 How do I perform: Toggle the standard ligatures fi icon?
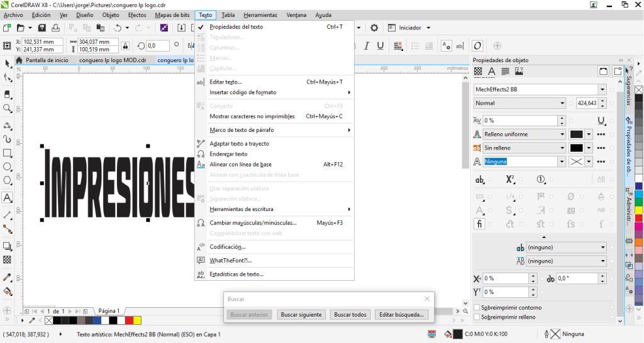click(479, 224)
